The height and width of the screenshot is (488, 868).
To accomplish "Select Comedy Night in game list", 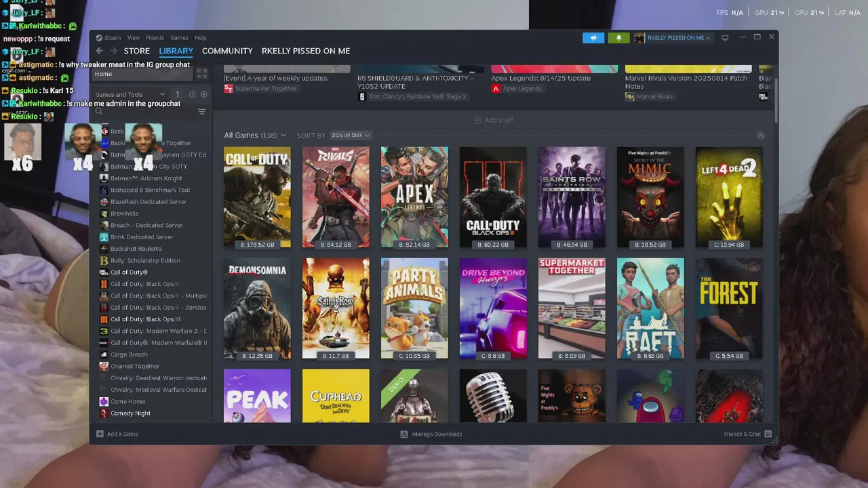I will [x=130, y=413].
